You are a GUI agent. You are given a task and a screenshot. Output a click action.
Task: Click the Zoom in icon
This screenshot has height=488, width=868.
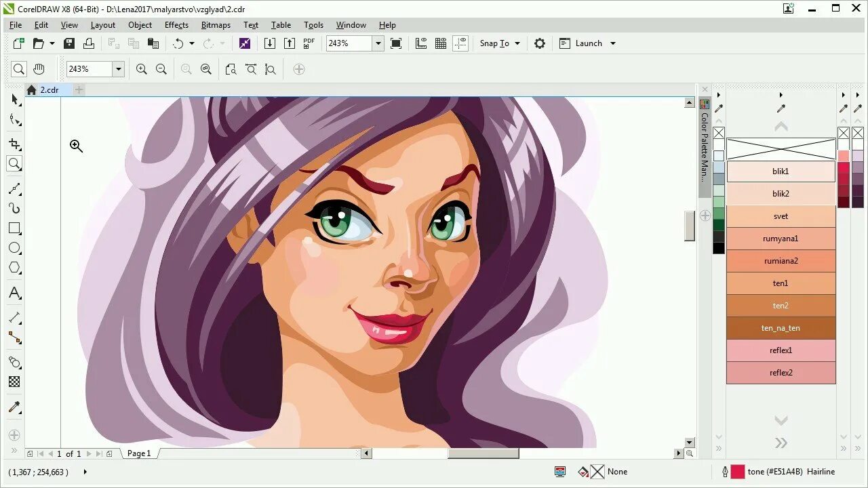click(x=142, y=69)
